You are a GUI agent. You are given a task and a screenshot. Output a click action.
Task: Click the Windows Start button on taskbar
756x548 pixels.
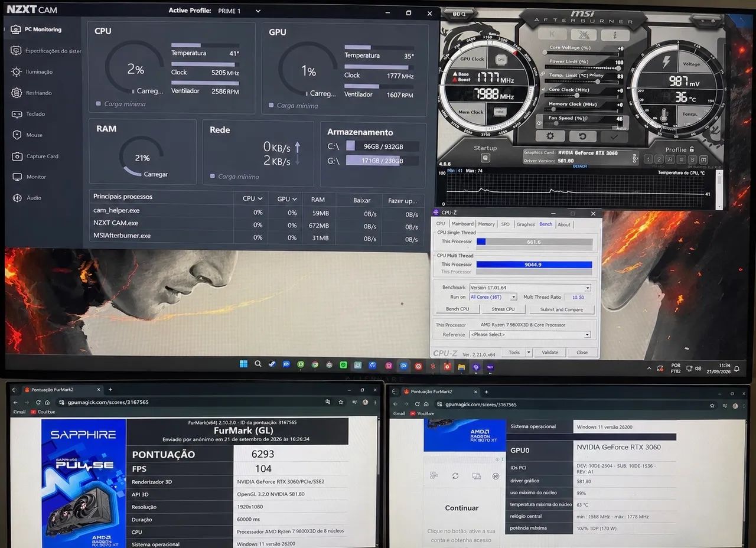(x=243, y=364)
